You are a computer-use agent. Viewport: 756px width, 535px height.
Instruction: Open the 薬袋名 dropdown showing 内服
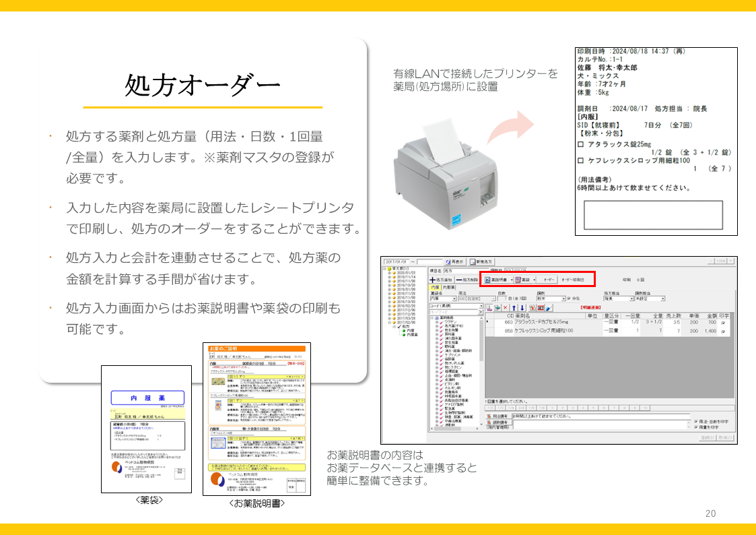pos(453,298)
